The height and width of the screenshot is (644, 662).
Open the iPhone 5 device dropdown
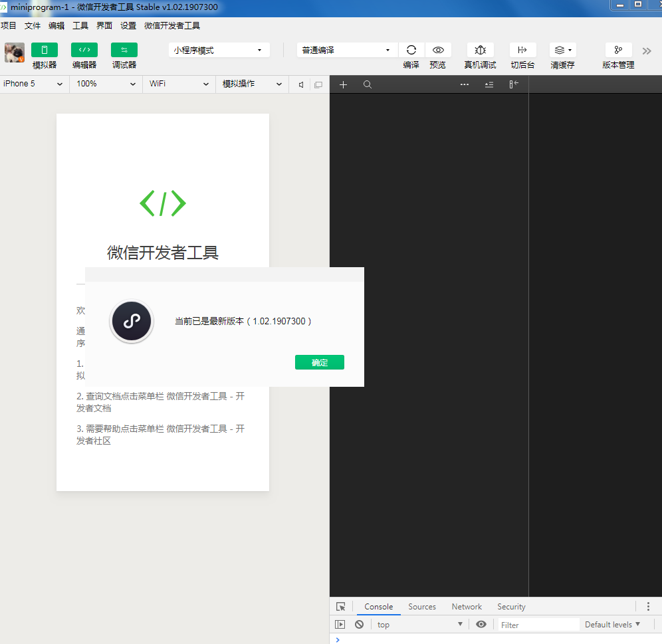33,84
